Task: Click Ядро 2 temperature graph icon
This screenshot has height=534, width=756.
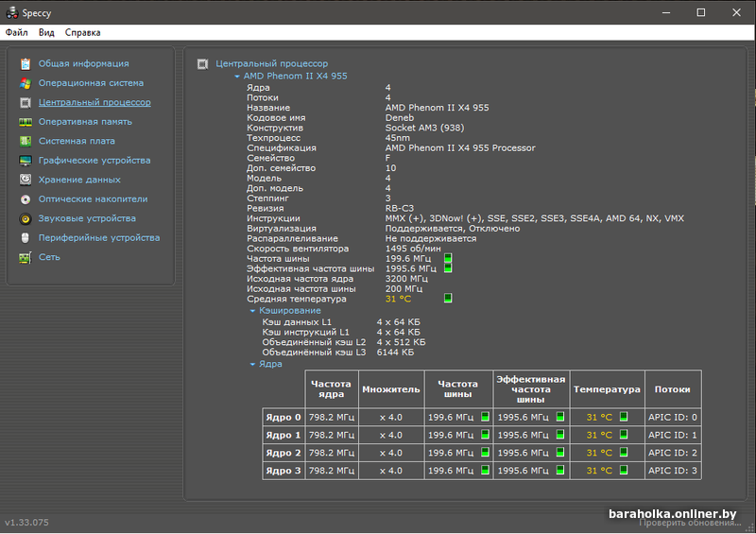Action: point(624,453)
